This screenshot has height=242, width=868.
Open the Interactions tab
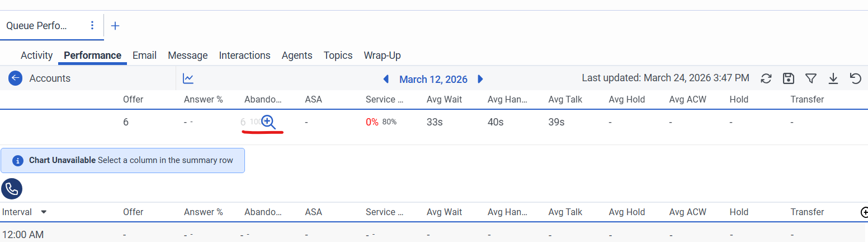[244, 55]
